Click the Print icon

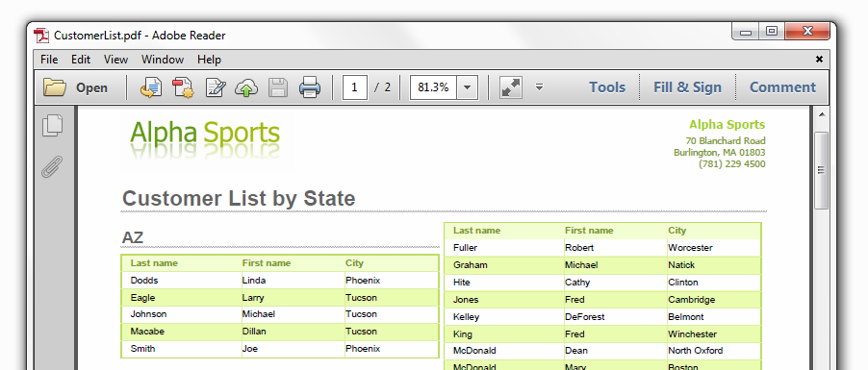point(310,87)
